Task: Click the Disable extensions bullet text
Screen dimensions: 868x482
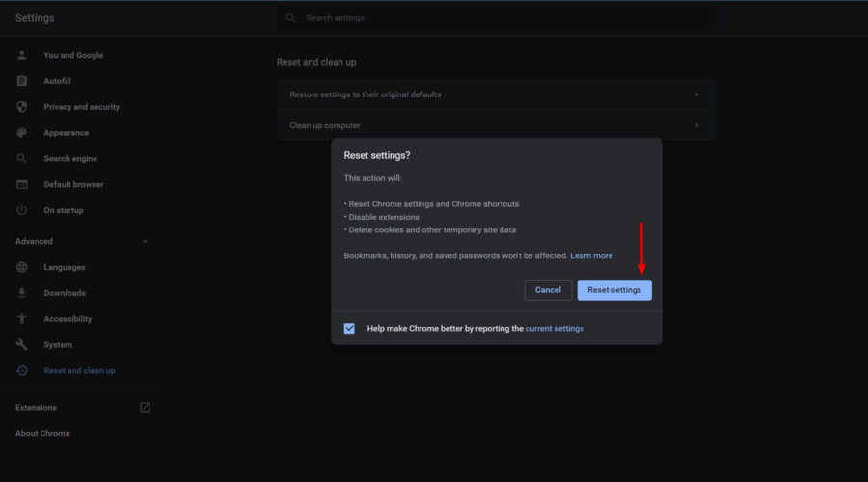Action: pos(384,217)
